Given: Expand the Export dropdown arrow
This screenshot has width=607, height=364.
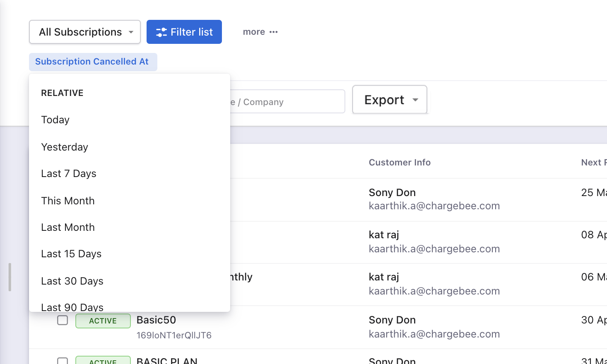Looking at the screenshot, I should (x=415, y=100).
